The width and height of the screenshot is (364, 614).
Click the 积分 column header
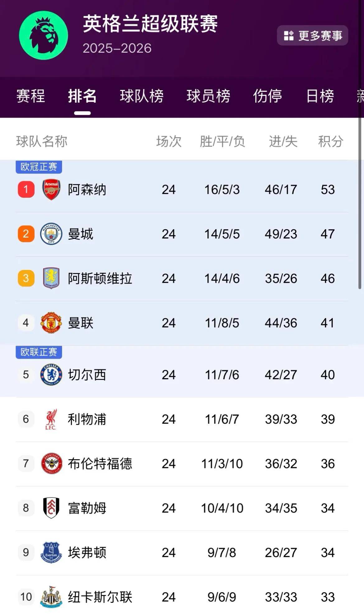(330, 142)
